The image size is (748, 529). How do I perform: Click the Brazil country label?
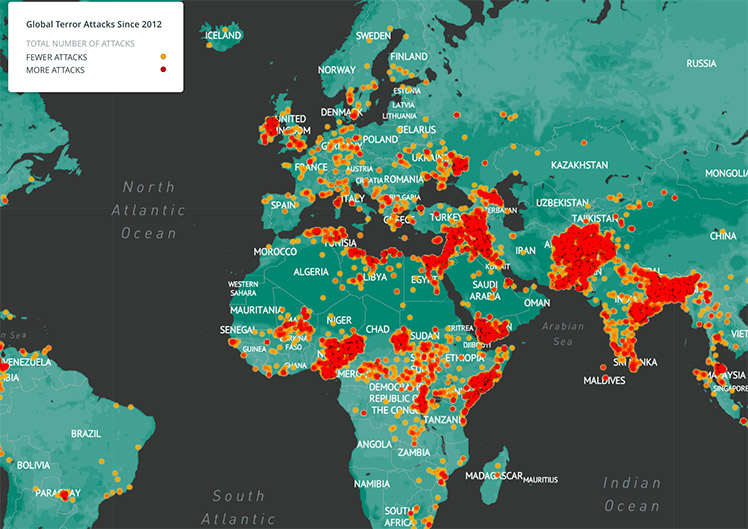tap(86, 434)
